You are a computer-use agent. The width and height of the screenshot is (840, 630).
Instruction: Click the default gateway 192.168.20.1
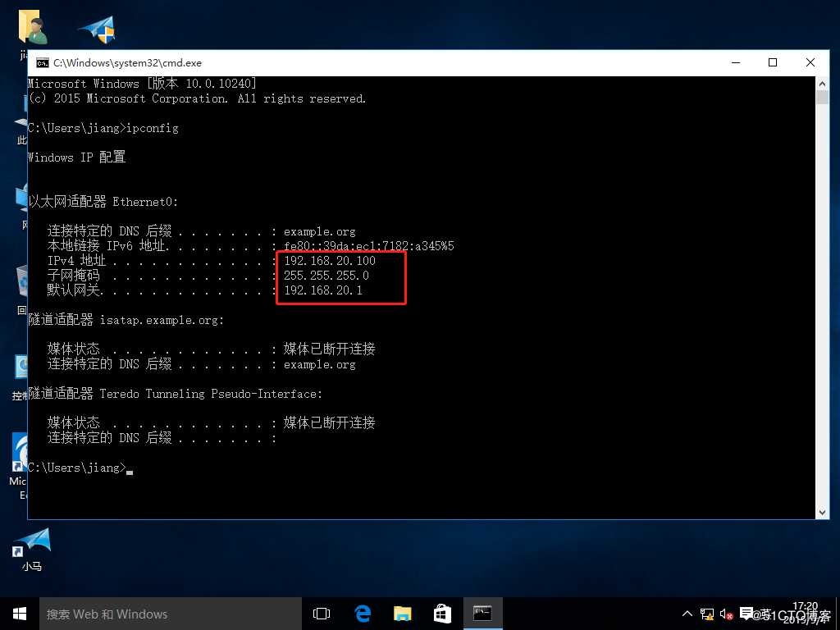pos(323,290)
